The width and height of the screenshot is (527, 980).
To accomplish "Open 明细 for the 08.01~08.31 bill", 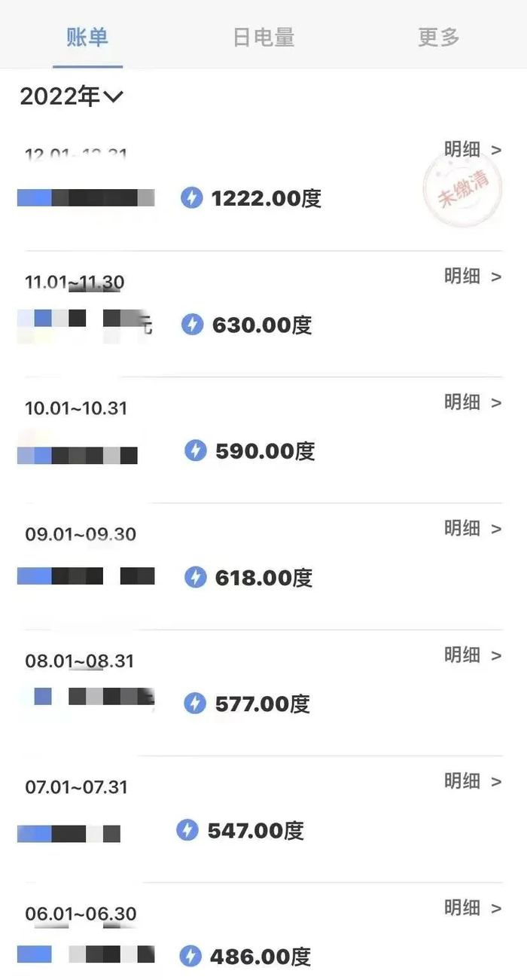I will 472,655.
